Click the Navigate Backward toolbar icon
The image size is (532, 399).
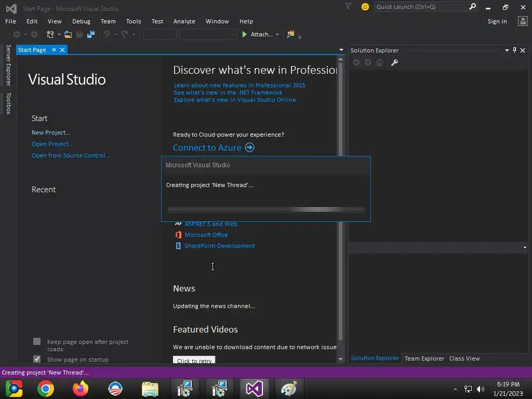tap(16, 34)
